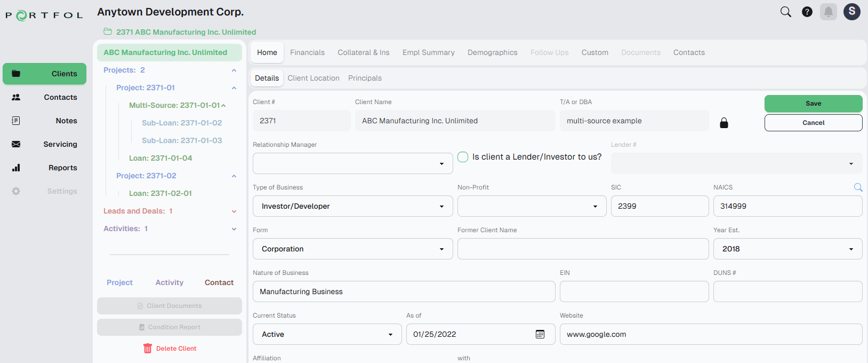Screen dimensions: 868x363
Task: Click the user avatar icon
Action: [x=851, y=11]
